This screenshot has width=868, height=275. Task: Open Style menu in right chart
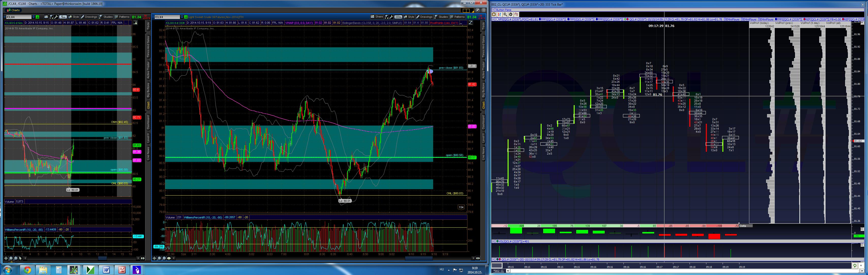409,17
